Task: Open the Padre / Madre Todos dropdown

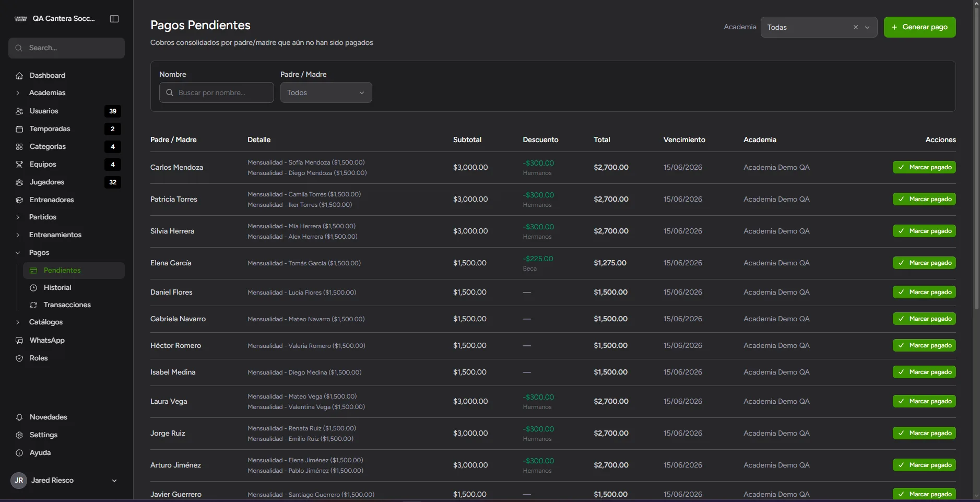Action: click(x=326, y=92)
